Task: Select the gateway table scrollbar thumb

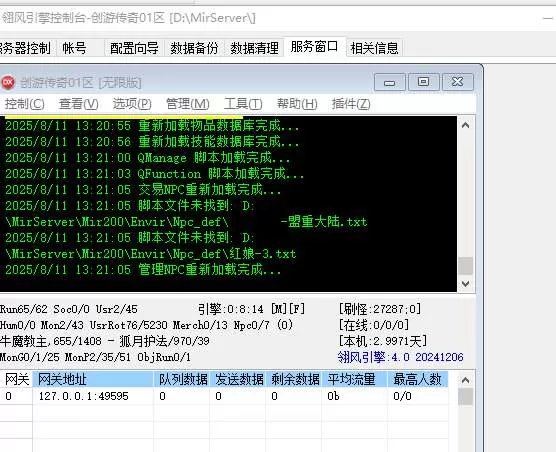Action: coord(466,397)
